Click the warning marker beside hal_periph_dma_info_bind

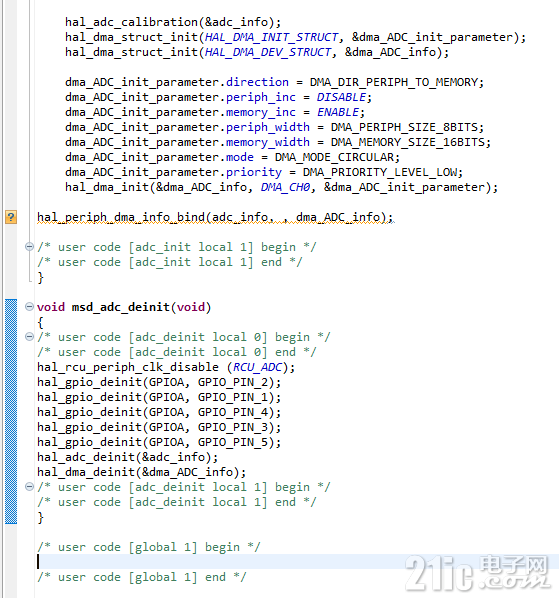click(11, 217)
